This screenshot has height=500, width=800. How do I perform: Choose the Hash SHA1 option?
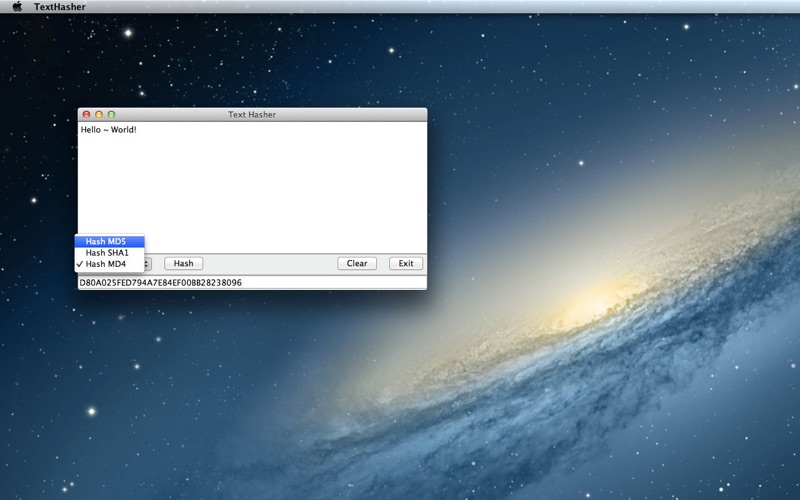tap(109, 253)
